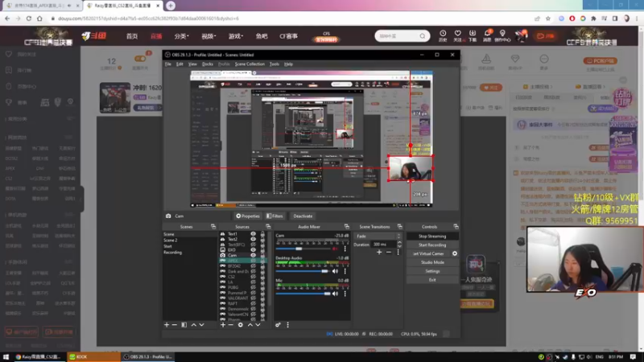Open Mic channel options dots
The height and width of the screenshot is (362, 644).
(345, 294)
